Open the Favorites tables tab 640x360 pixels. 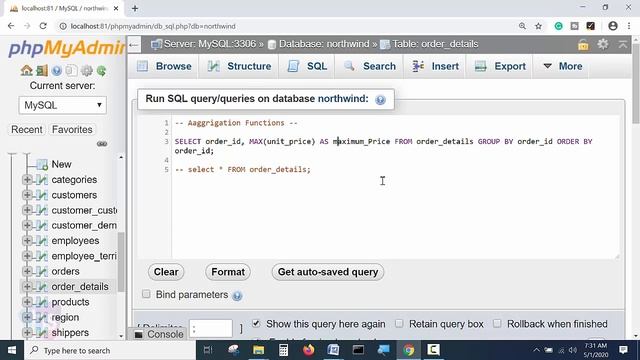[72, 129]
